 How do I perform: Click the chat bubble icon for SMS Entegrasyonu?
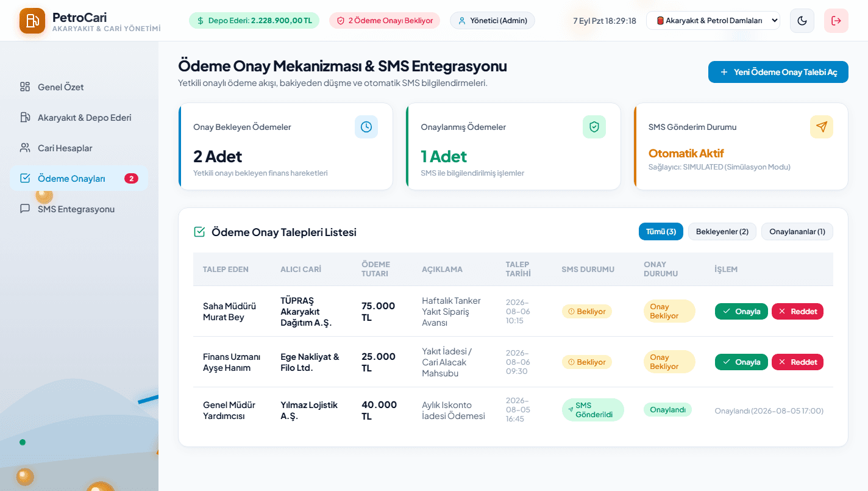coord(25,209)
